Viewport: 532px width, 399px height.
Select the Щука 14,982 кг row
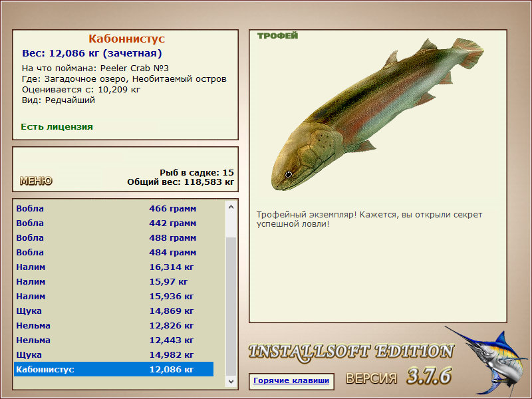(x=114, y=354)
